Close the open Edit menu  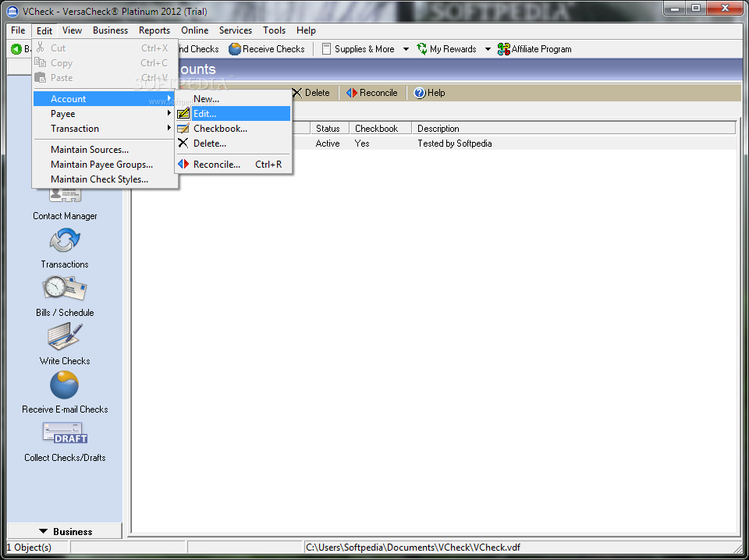coord(44,30)
